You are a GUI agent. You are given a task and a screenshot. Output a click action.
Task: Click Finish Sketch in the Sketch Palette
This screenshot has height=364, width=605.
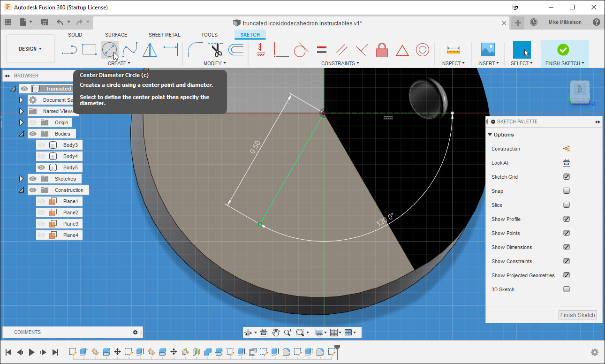pyautogui.click(x=577, y=315)
